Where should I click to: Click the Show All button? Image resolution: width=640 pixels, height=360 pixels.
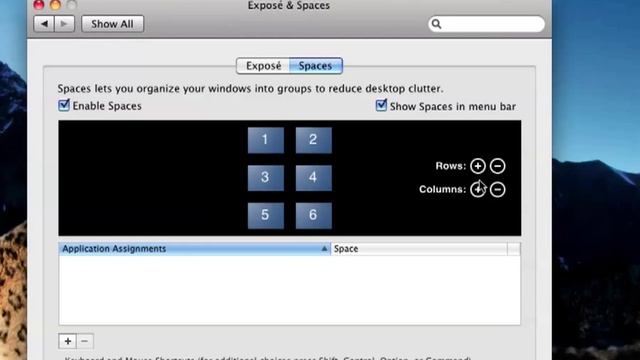pos(112,24)
